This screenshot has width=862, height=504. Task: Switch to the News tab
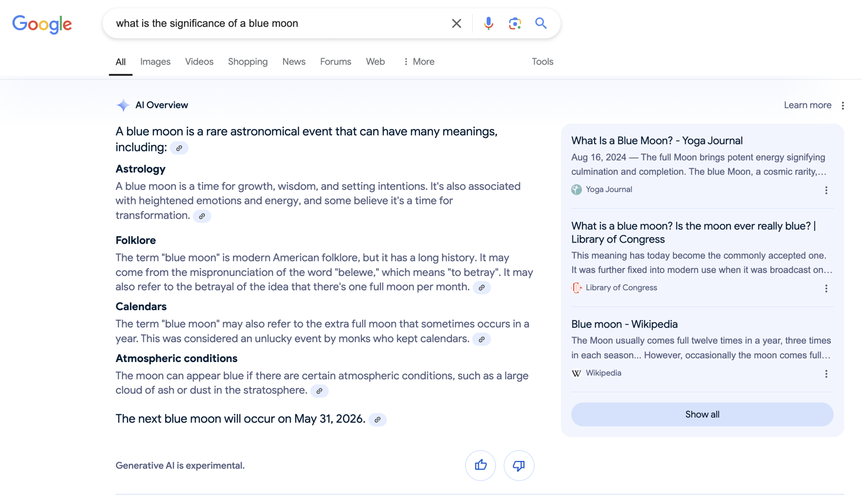coord(294,62)
